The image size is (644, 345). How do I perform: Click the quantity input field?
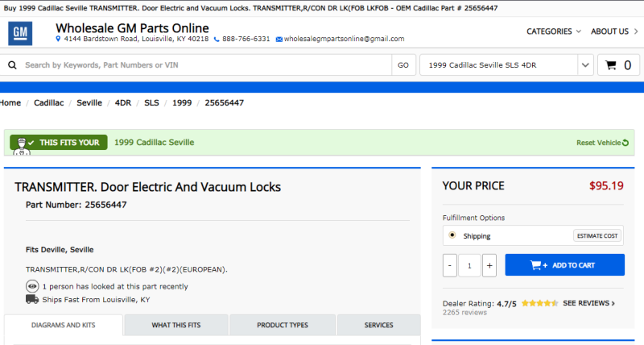coord(469,266)
